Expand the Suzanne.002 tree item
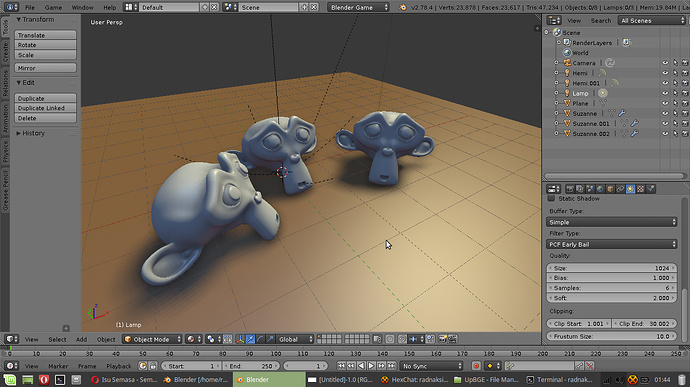Viewport: 690px width, 387px height. coord(556,133)
